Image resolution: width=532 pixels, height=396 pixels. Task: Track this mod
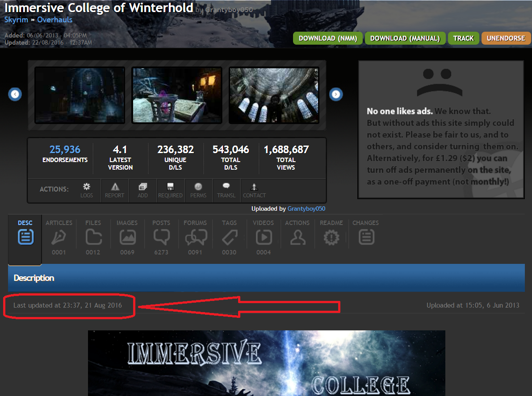(464, 38)
